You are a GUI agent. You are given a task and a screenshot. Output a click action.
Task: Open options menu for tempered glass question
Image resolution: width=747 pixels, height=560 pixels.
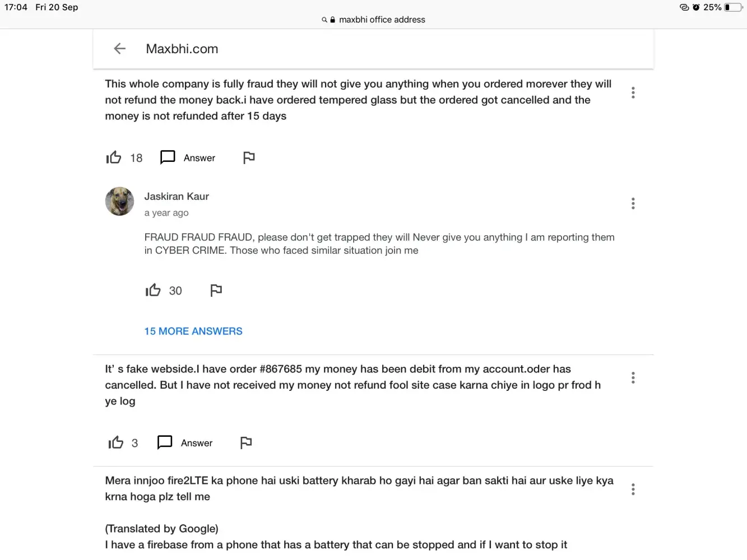point(633,92)
